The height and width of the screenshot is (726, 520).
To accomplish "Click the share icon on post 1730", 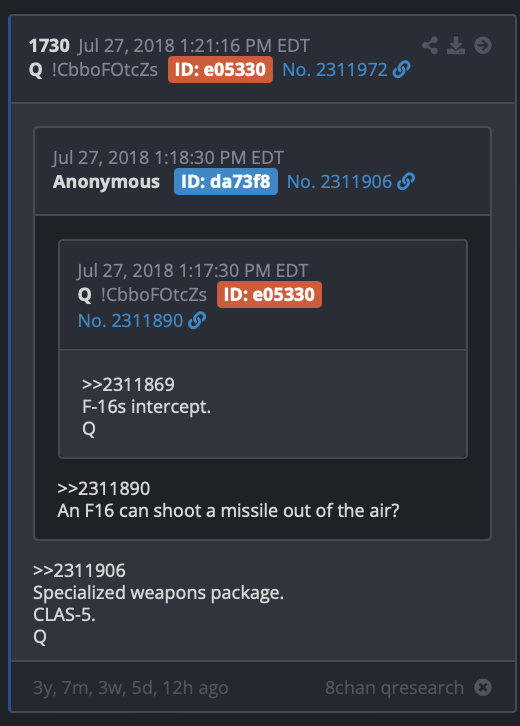I will 430,45.
